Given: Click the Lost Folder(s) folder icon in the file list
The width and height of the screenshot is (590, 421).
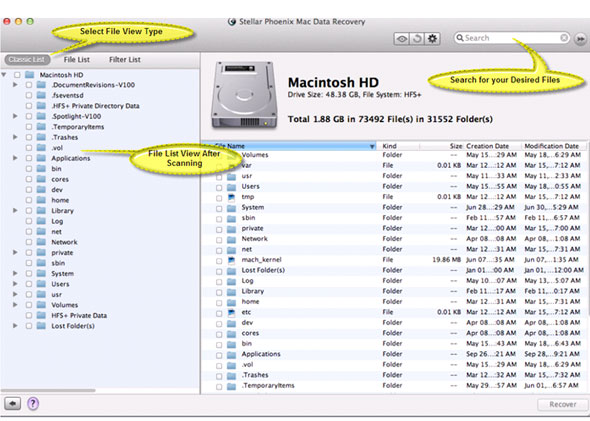Looking at the screenshot, I should point(231,271).
